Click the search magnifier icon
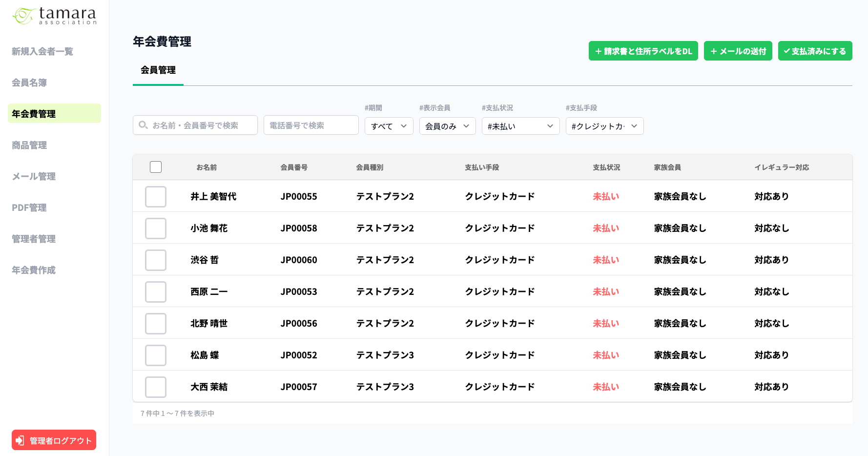Screen dimensions: 868x456 pyautogui.click(x=143, y=125)
